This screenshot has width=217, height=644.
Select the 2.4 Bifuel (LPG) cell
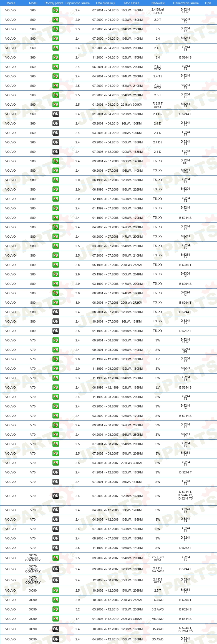click(158, 11)
